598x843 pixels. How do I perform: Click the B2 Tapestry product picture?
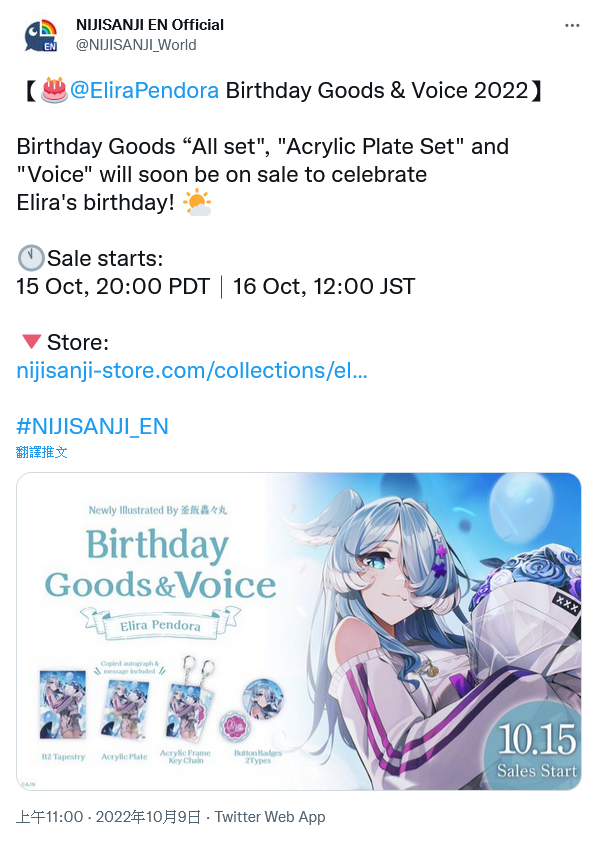point(63,705)
